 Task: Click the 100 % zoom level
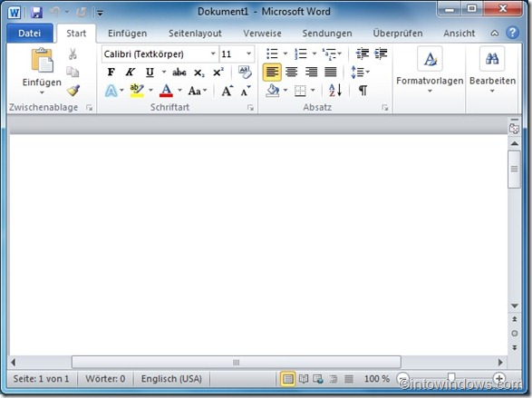377,379
